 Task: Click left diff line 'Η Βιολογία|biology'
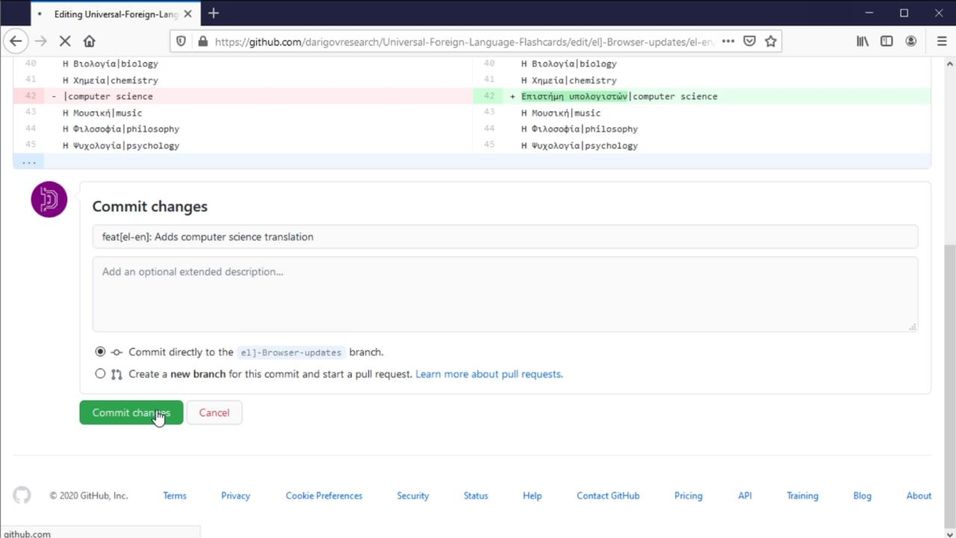coord(110,63)
